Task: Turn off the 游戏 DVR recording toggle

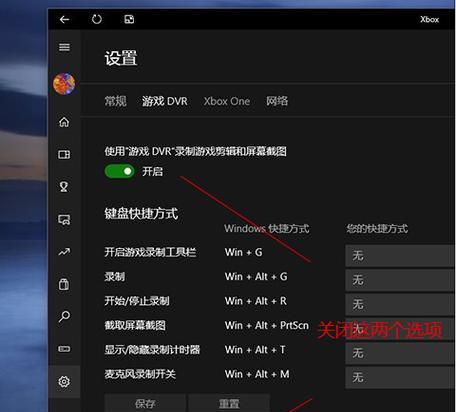Action: click(119, 171)
